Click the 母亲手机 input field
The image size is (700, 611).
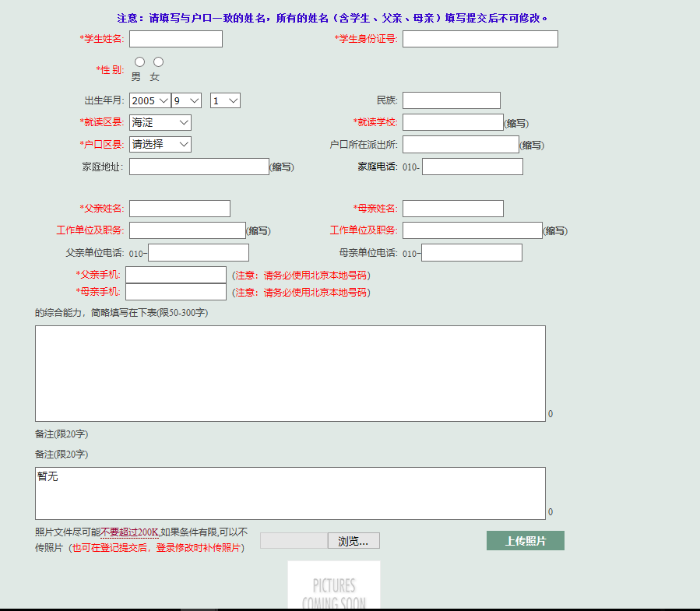tap(176, 292)
